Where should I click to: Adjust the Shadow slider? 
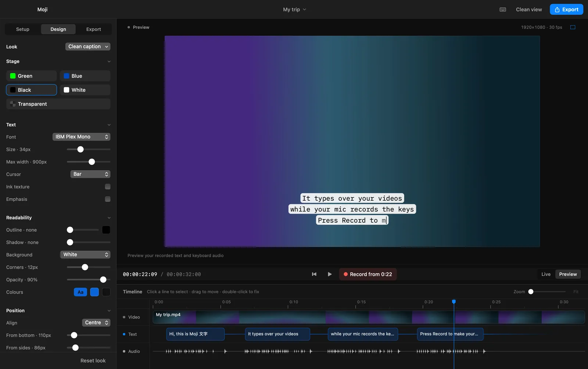(89, 243)
